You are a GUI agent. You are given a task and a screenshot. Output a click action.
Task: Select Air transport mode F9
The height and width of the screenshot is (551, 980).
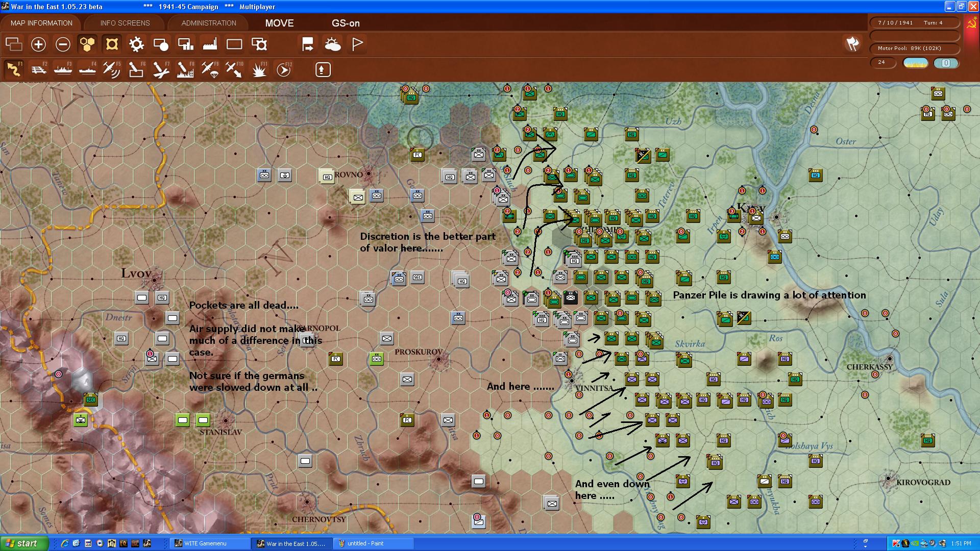210,69
